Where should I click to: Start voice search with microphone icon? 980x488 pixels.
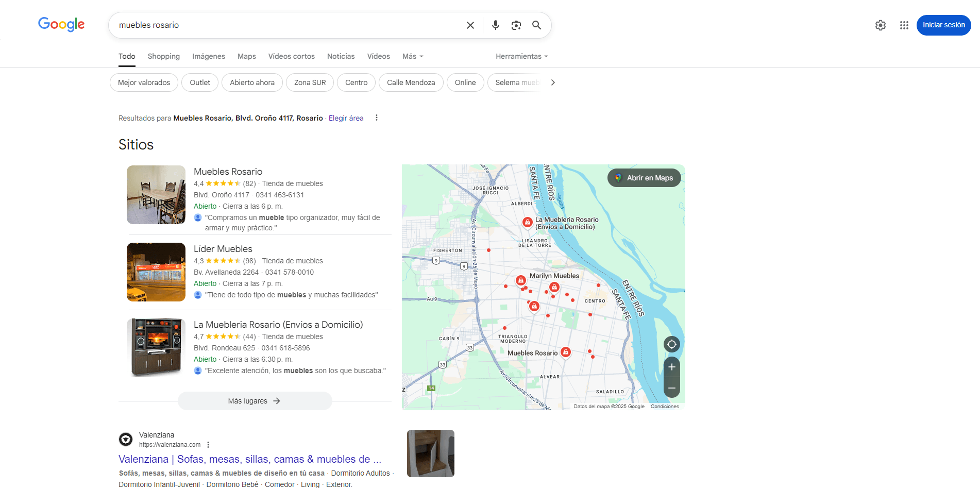[x=495, y=25]
